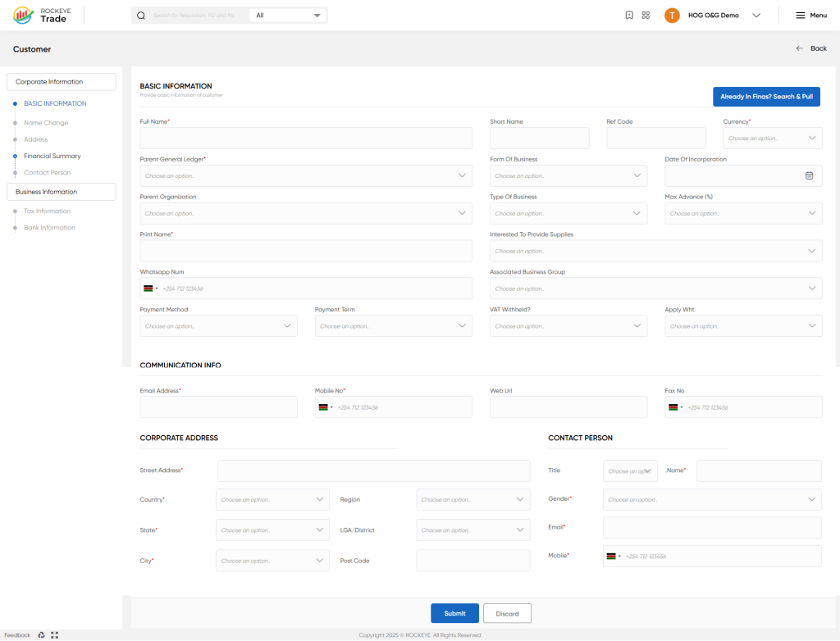Image resolution: width=840 pixels, height=641 pixels.
Task: Click the orange T user avatar
Action: tap(672, 16)
